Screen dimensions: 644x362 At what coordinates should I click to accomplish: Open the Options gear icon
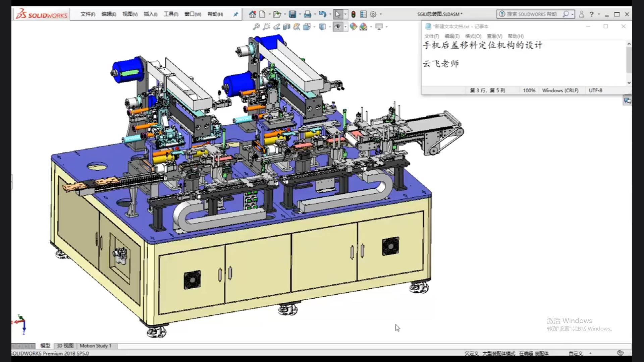(373, 14)
